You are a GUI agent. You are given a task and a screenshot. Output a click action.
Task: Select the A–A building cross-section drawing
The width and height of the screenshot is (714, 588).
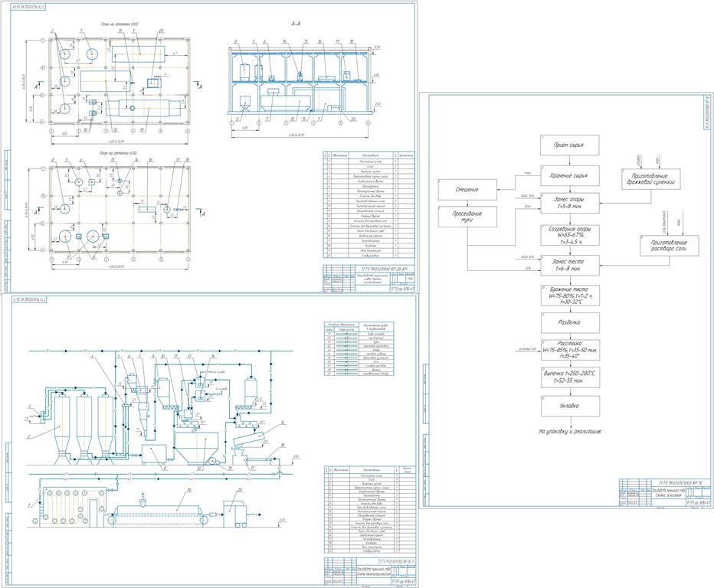301,84
